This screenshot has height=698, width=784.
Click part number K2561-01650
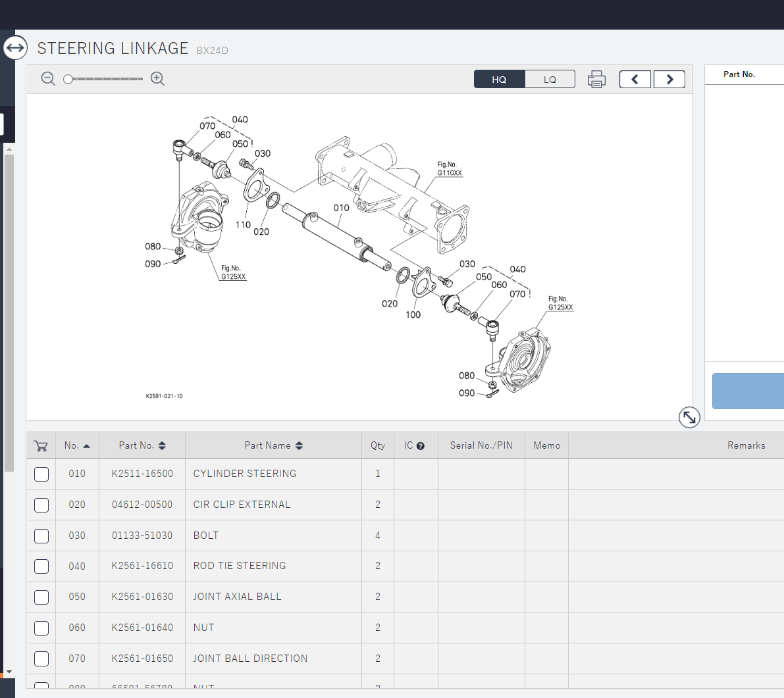point(142,659)
